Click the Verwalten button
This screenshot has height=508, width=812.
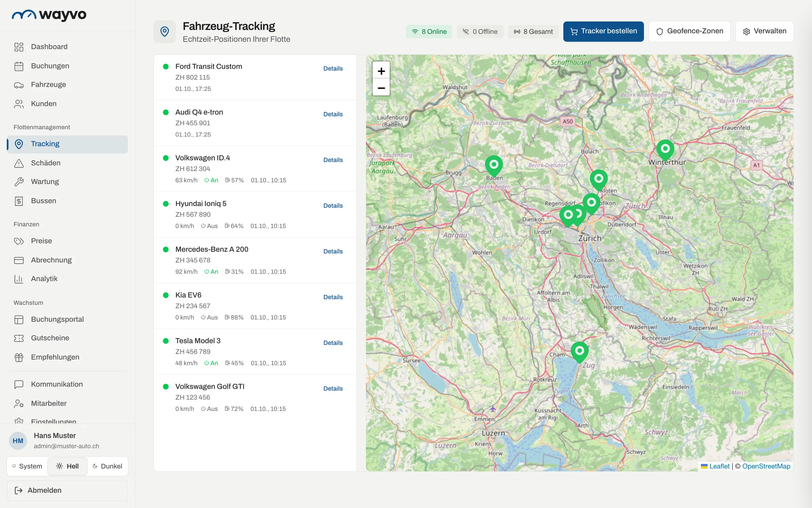click(x=764, y=31)
